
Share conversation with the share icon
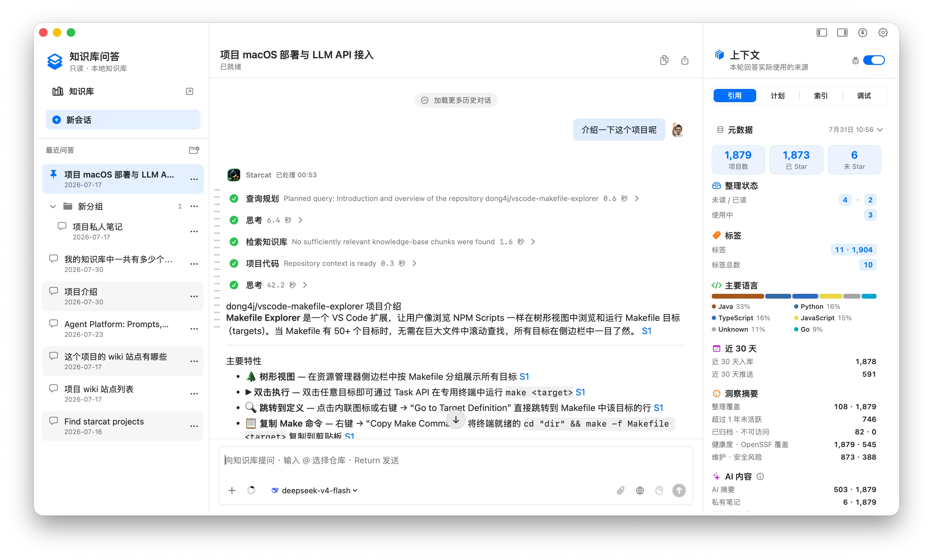point(685,60)
